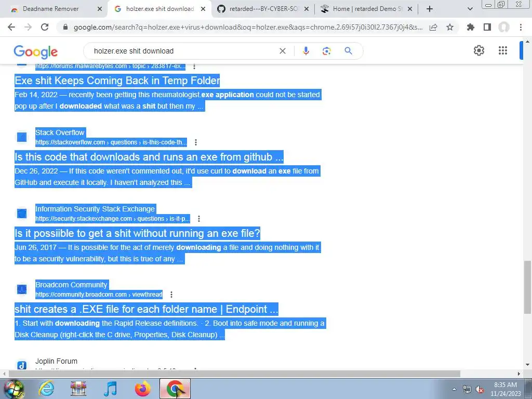Go to Google home logo
Screen dimensions: 532x399
(x=36, y=51)
